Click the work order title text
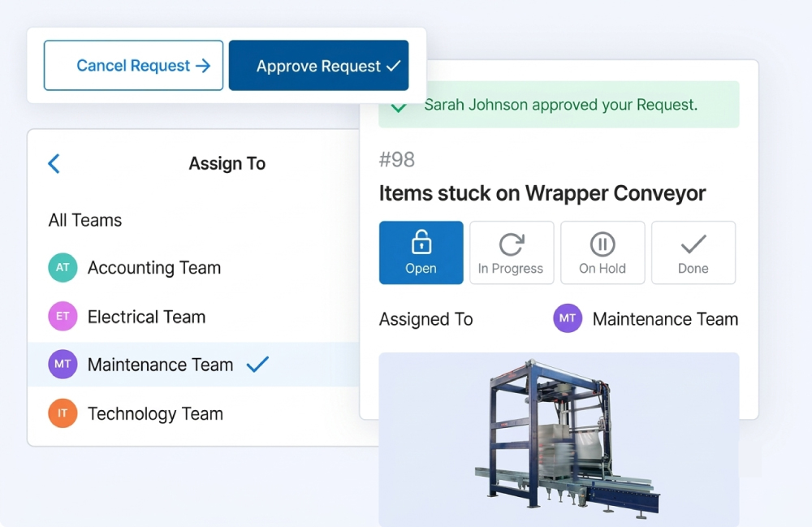Screen dimensions: 812x527 pyautogui.click(x=542, y=193)
